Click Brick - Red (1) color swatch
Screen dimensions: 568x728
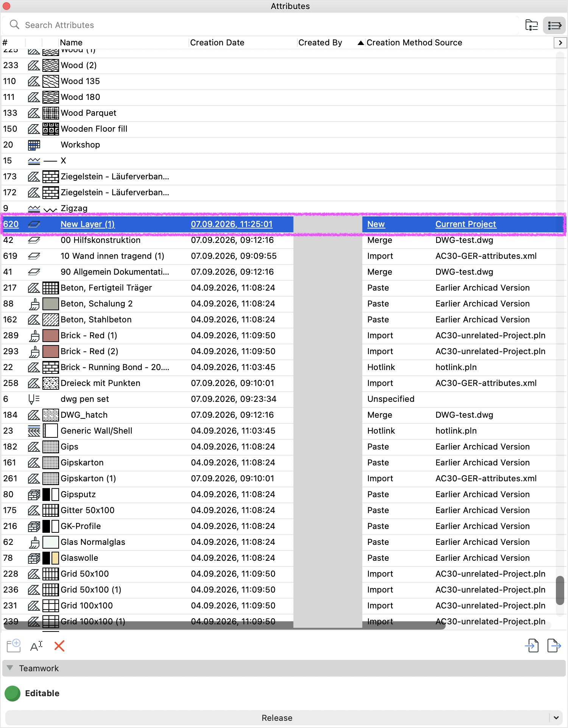51,336
